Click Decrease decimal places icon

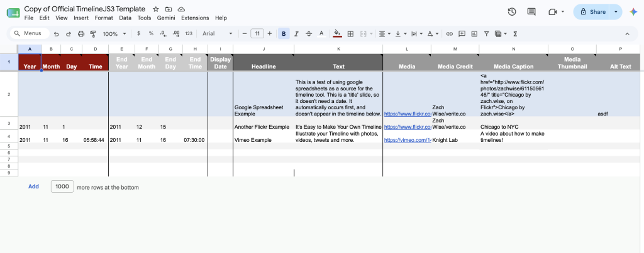[x=164, y=34]
